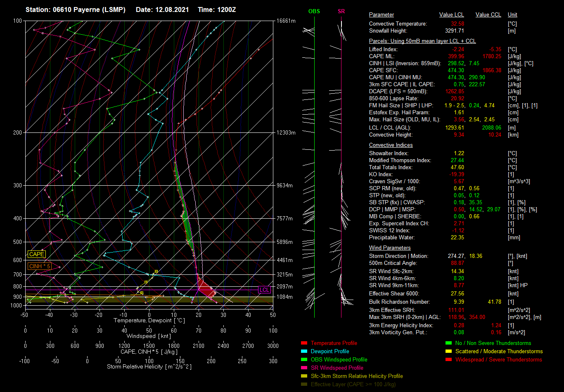Viewport: 564px width, 392px height.
Task: Click the Station 06610 Payerne title
Action: (x=76, y=9)
